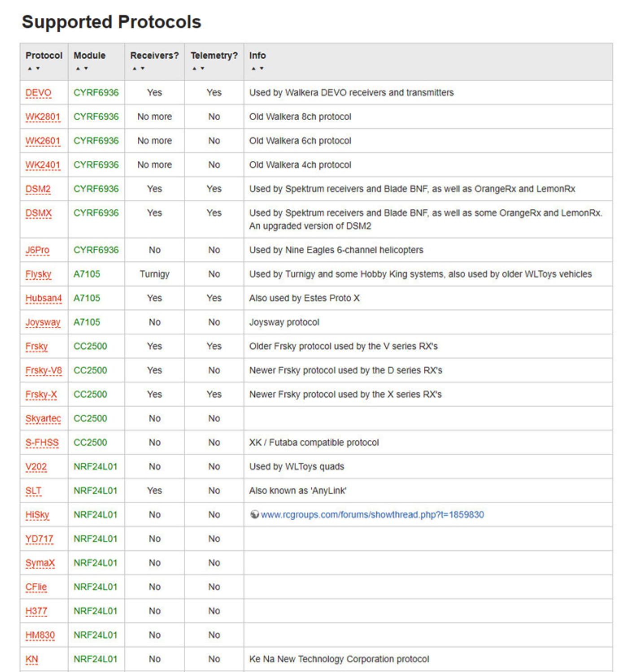Sort Info column descending arrow
This screenshot has width=629, height=672.
pos(262,69)
